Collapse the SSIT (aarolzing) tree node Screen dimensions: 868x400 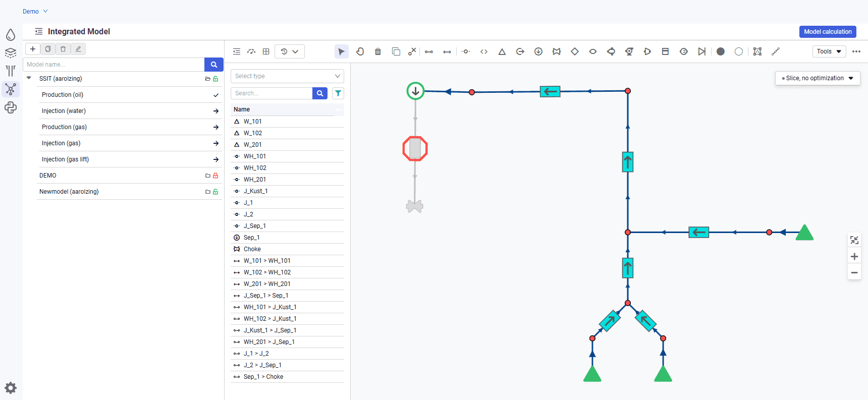point(29,78)
